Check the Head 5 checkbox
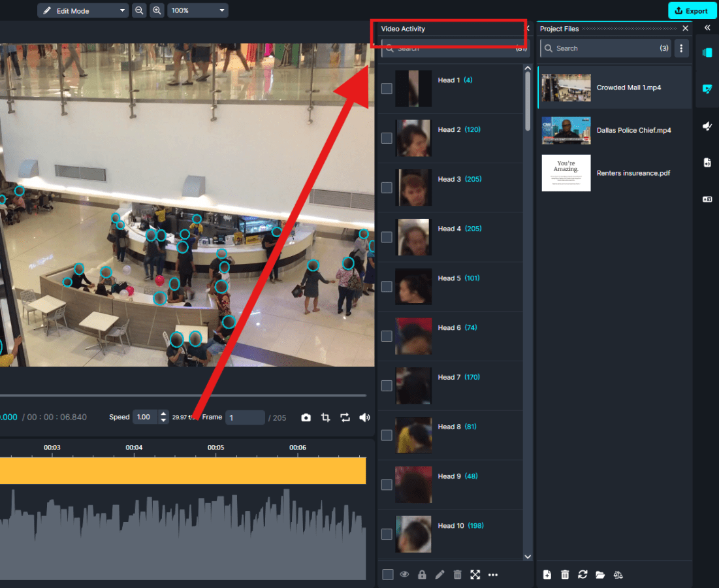719x588 pixels. click(x=387, y=286)
